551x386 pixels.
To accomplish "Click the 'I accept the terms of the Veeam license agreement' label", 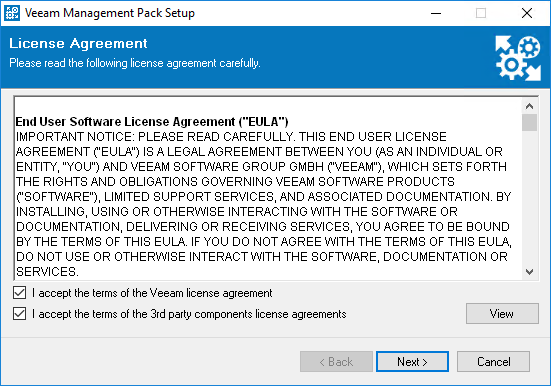I will (152, 293).
